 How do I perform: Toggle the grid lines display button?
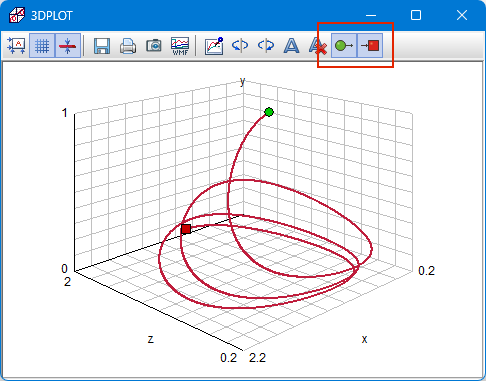tap(42, 45)
